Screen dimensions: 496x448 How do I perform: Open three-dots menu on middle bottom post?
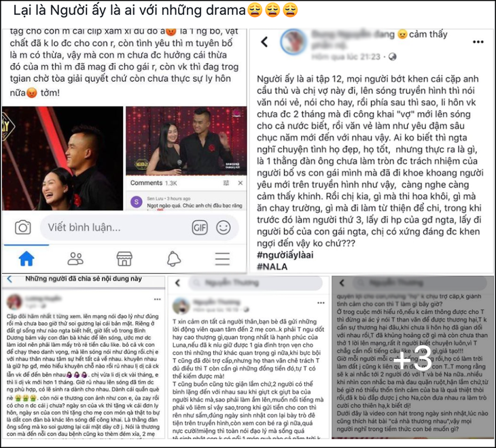point(321,303)
